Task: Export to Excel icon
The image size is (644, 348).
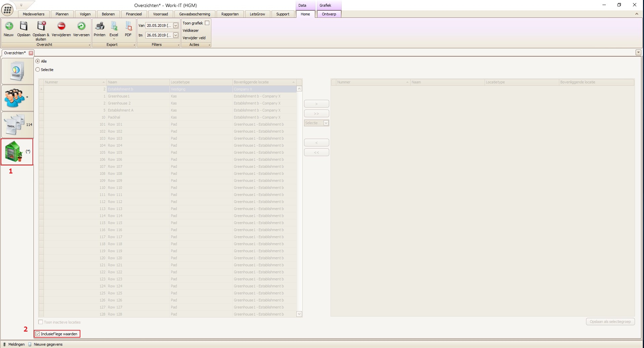Action: 114,26
